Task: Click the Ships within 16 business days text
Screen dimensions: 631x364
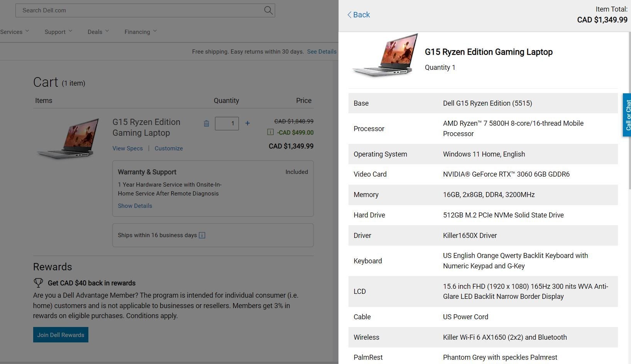Action: point(157,235)
